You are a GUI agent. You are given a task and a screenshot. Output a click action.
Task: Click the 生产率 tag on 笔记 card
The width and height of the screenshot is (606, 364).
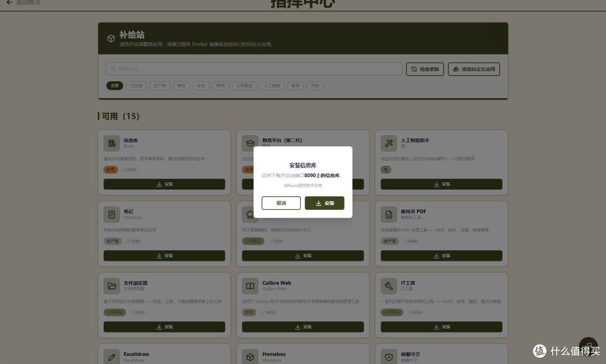(x=112, y=241)
